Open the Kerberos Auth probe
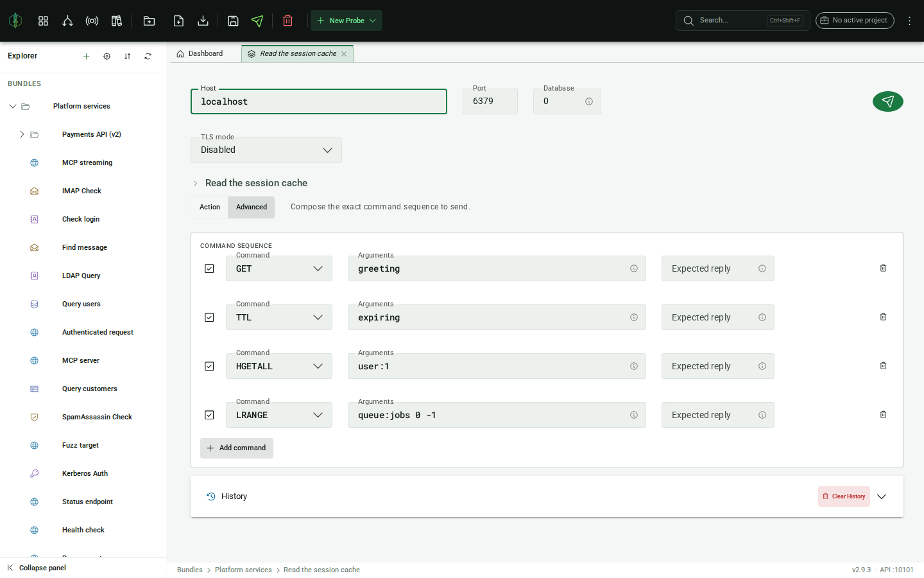 click(85, 473)
